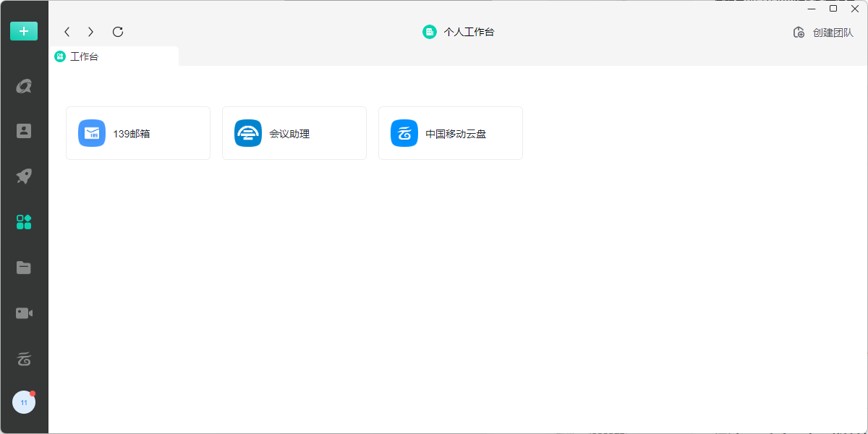The height and width of the screenshot is (434, 868).
Task: Open the contacts icon in the sidebar
Action: pyautogui.click(x=24, y=131)
